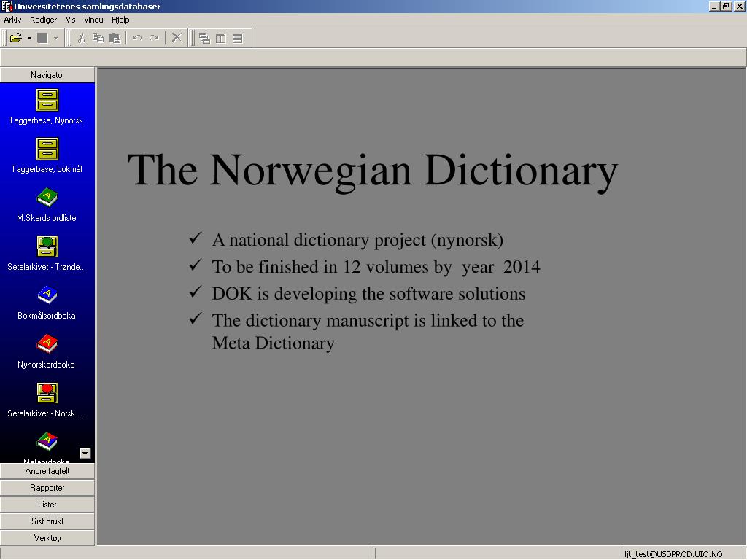
Task: Open Nynorskordboka red book icon
Action: 47,344
